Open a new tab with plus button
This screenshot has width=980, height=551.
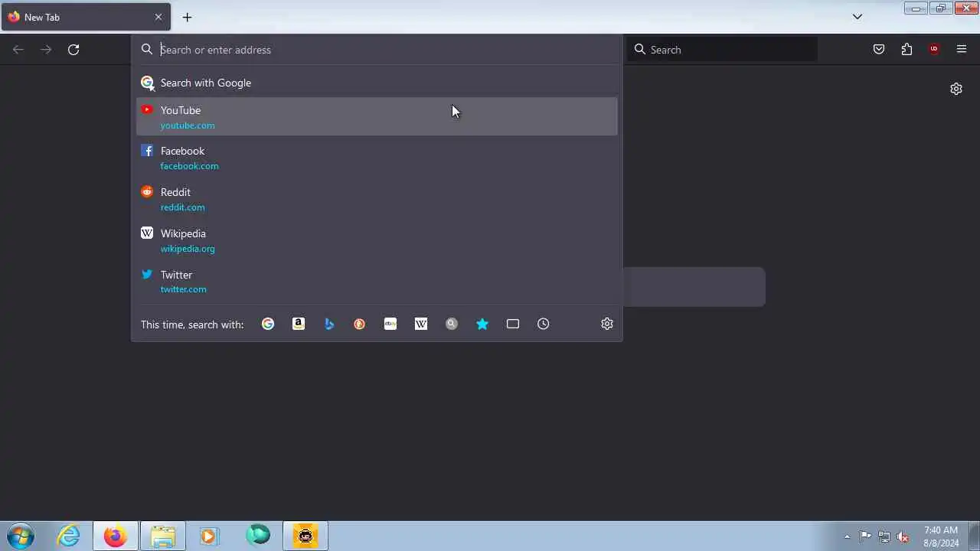point(187,17)
